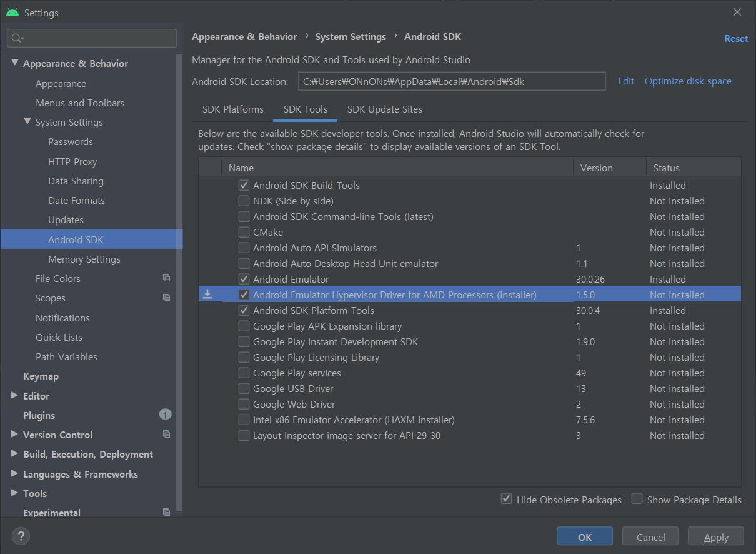Select Memory Settings in the tree
Image resolution: width=756 pixels, height=554 pixels.
pos(84,259)
